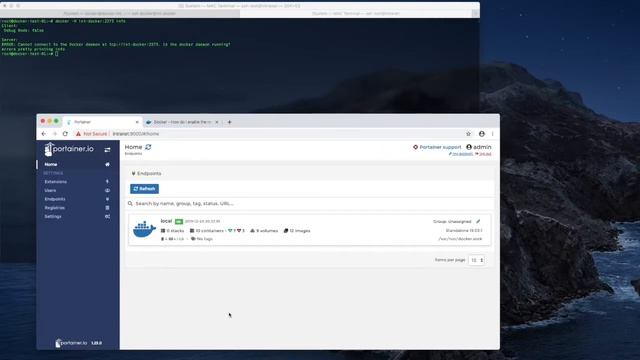Click the green up status badge
This screenshot has width=640, height=360.
pyautogui.click(x=179, y=221)
